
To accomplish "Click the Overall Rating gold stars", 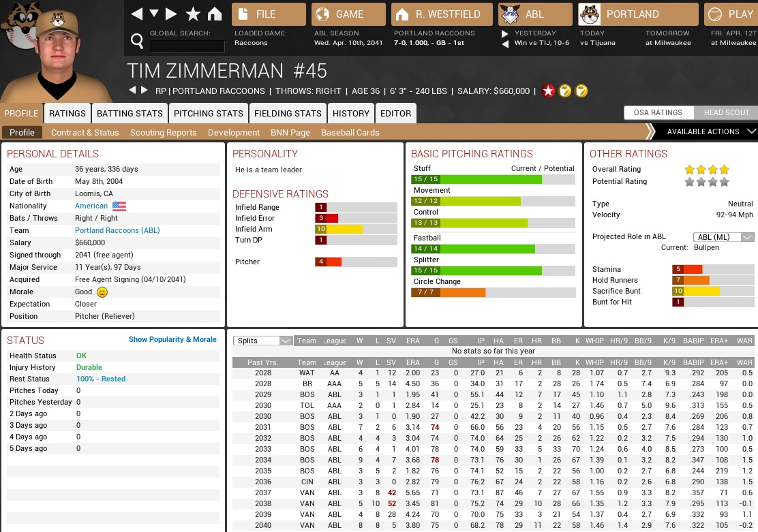I will 707,169.
